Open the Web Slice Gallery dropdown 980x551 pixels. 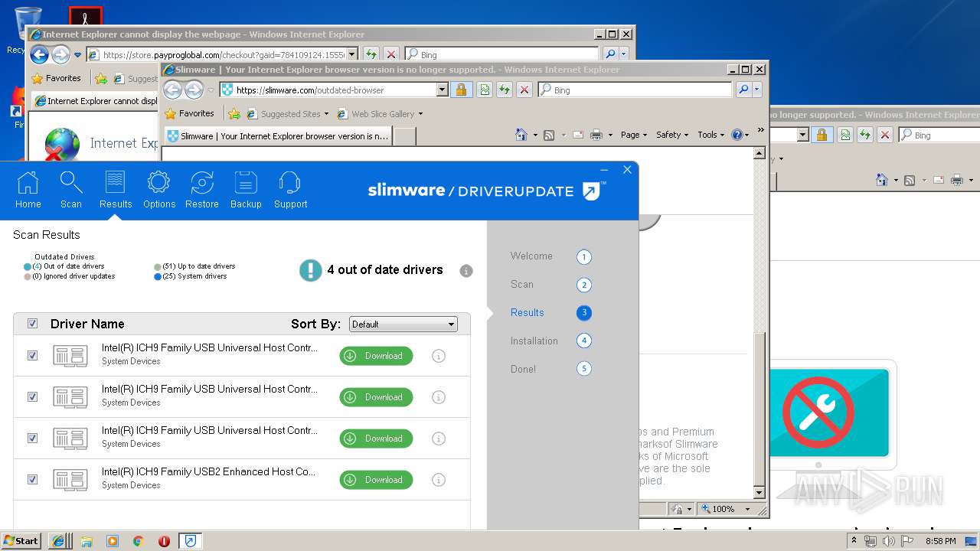[x=420, y=114]
